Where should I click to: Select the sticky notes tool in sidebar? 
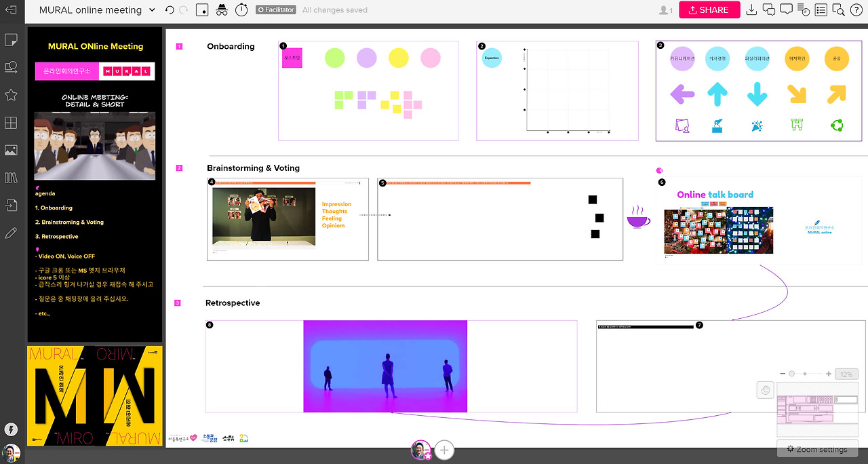click(11, 40)
